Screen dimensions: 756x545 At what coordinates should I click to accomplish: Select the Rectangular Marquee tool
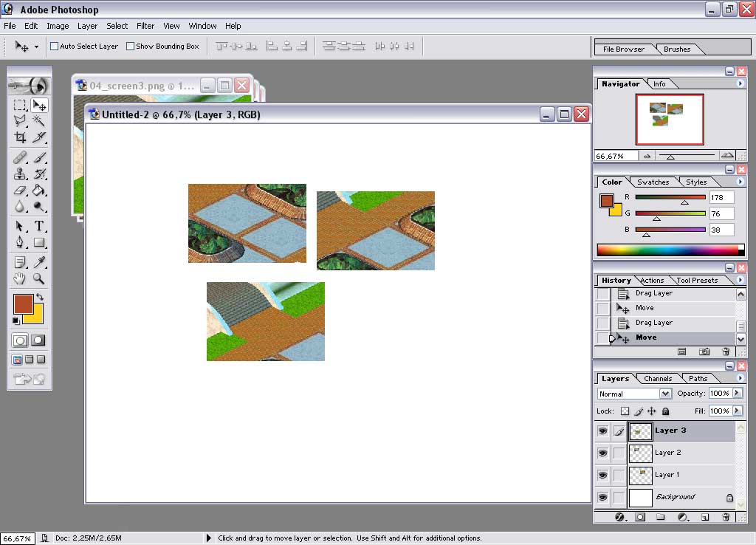tap(20, 105)
